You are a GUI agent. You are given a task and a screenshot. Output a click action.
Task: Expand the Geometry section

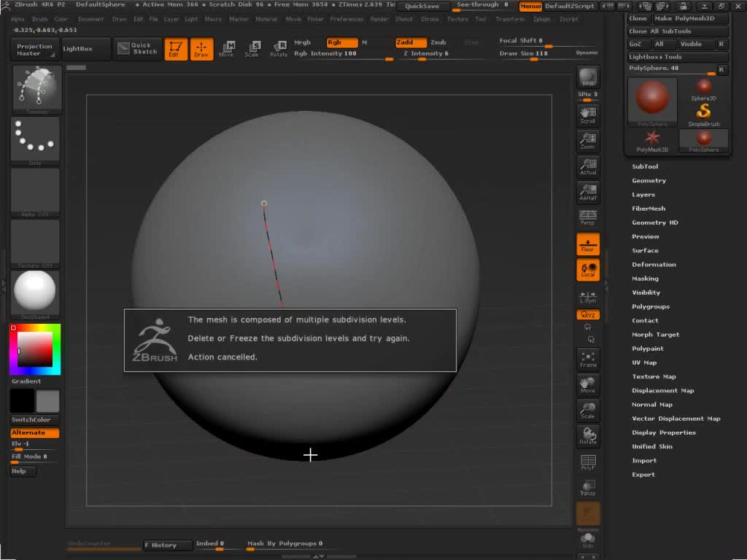click(x=649, y=181)
